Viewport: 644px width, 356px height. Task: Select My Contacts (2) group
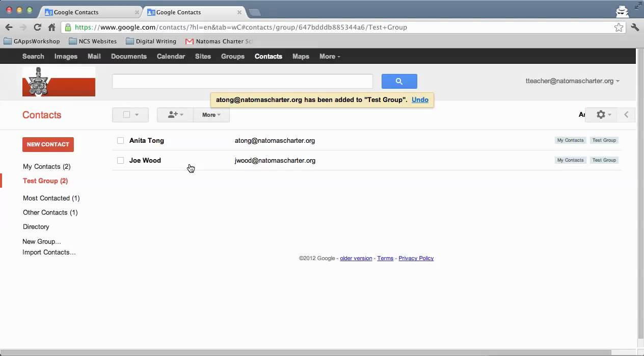click(47, 166)
